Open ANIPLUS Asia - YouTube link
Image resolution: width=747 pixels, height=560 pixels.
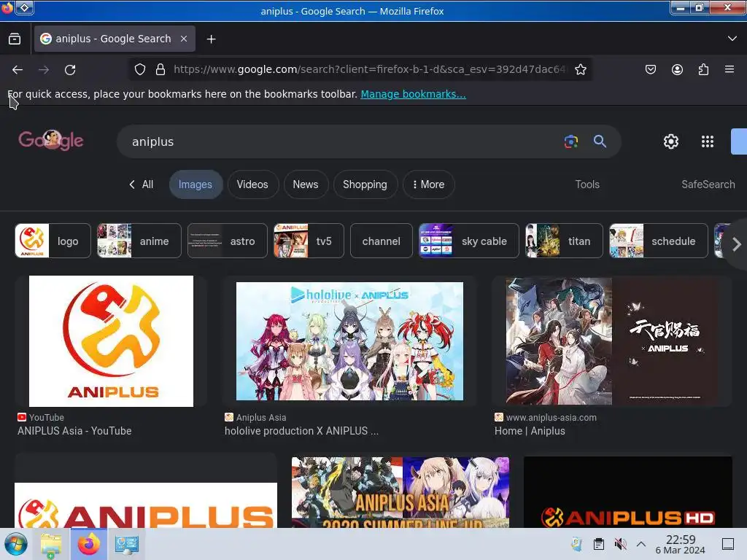click(x=74, y=431)
